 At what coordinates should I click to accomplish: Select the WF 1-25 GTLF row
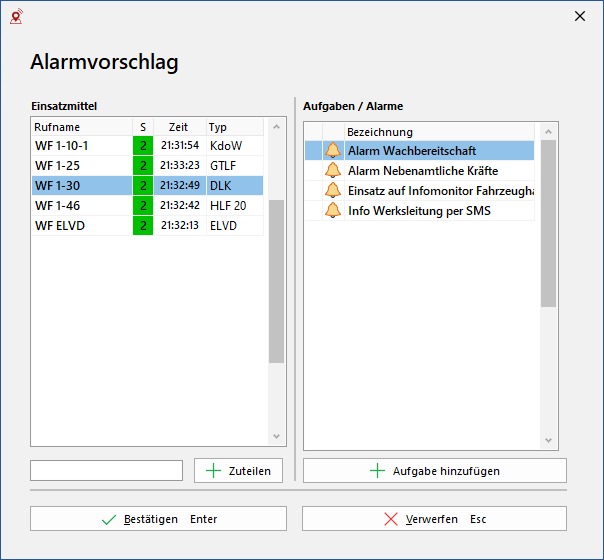pyautogui.click(x=146, y=166)
